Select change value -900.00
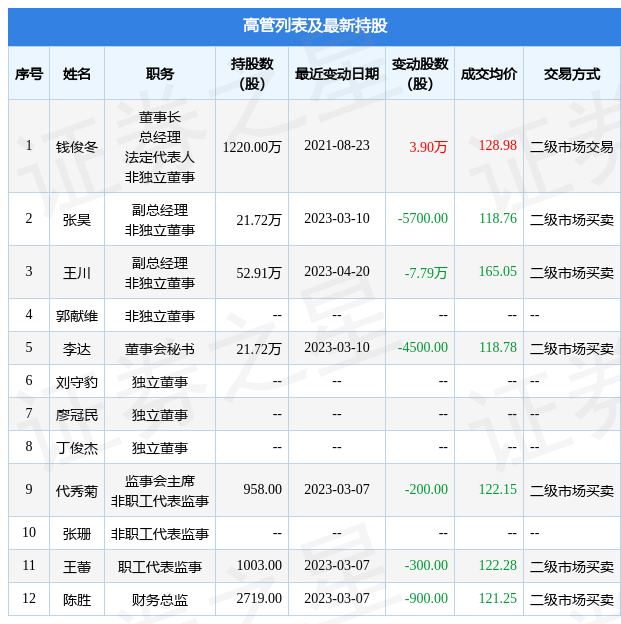621x624 pixels. (426, 599)
